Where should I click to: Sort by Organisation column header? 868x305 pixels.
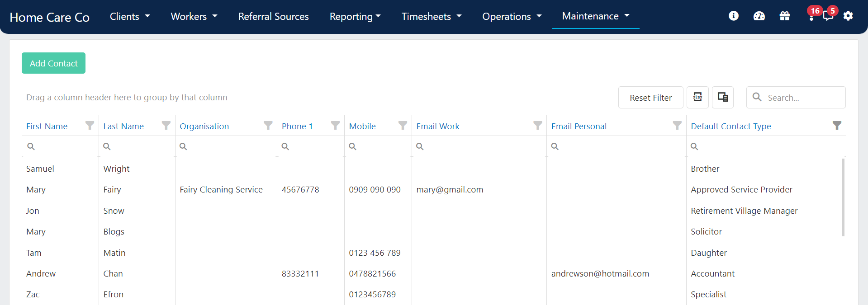(x=204, y=127)
